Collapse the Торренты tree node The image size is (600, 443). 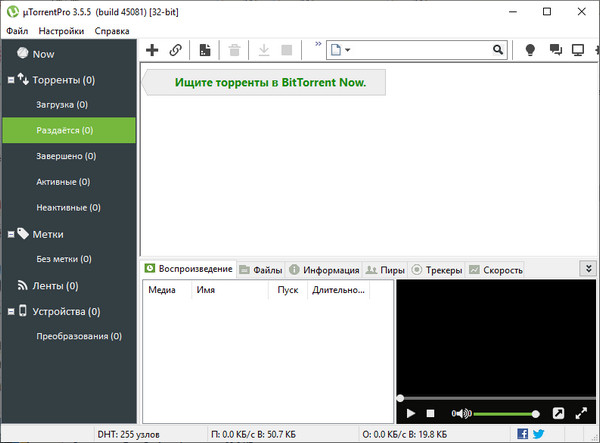tap(11, 80)
